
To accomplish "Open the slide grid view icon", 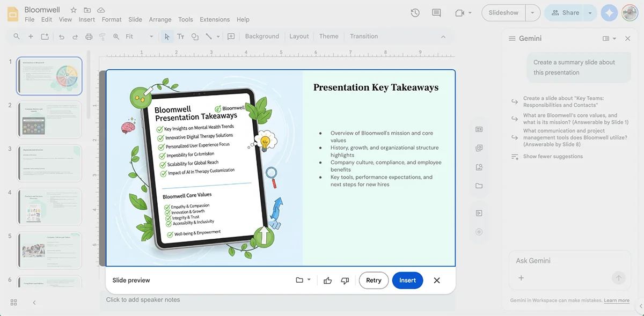I will click(x=14, y=303).
